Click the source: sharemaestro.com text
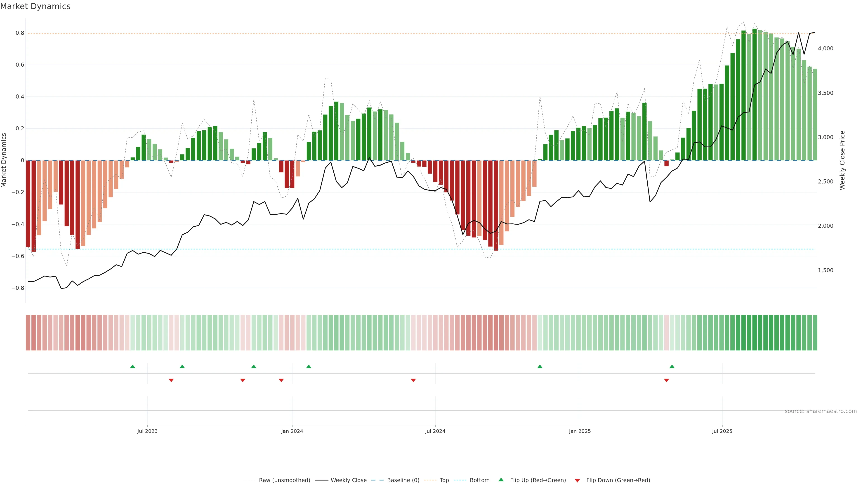Screen dimensions: 868x488 click(821, 411)
